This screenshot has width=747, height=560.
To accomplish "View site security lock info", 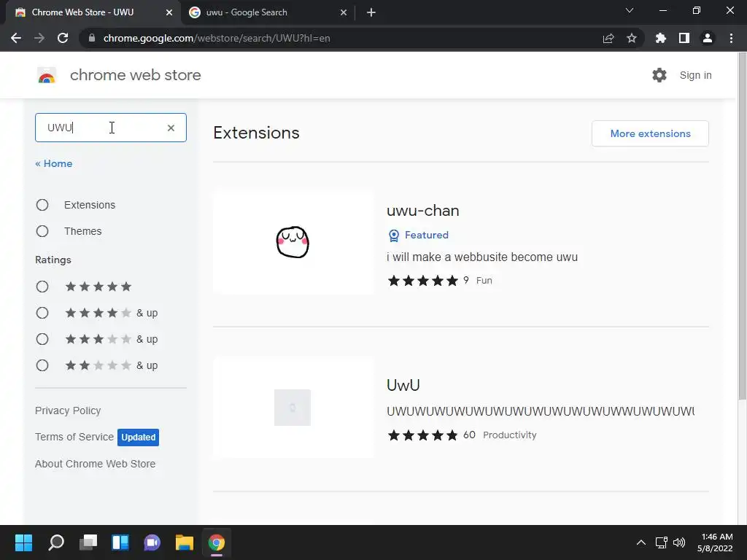I will [x=91, y=38].
